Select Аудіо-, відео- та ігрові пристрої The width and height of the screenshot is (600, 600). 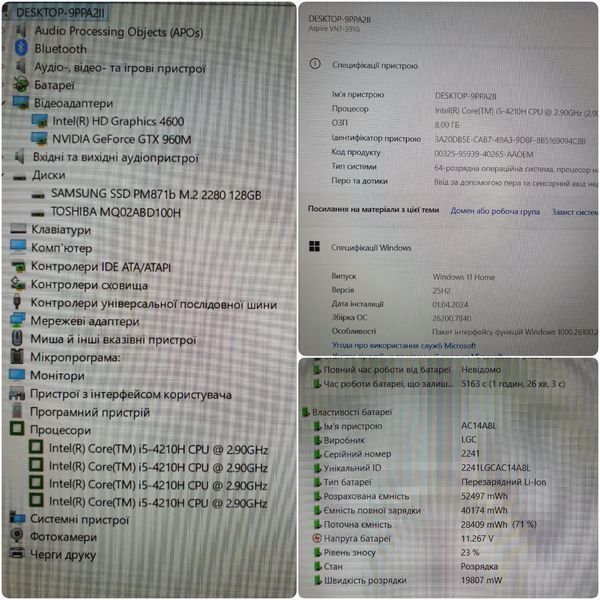(x=120, y=68)
